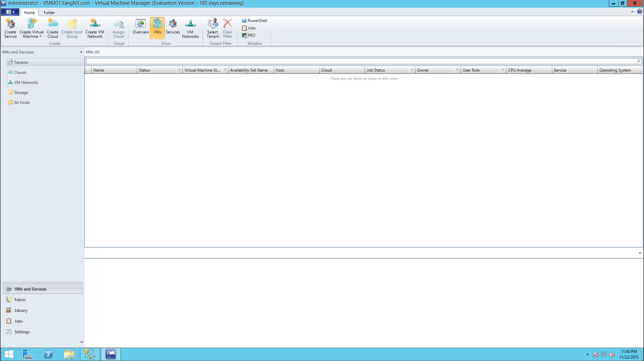Click the Select Tenant icon
The image size is (644, 361).
pyautogui.click(x=212, y=28)
